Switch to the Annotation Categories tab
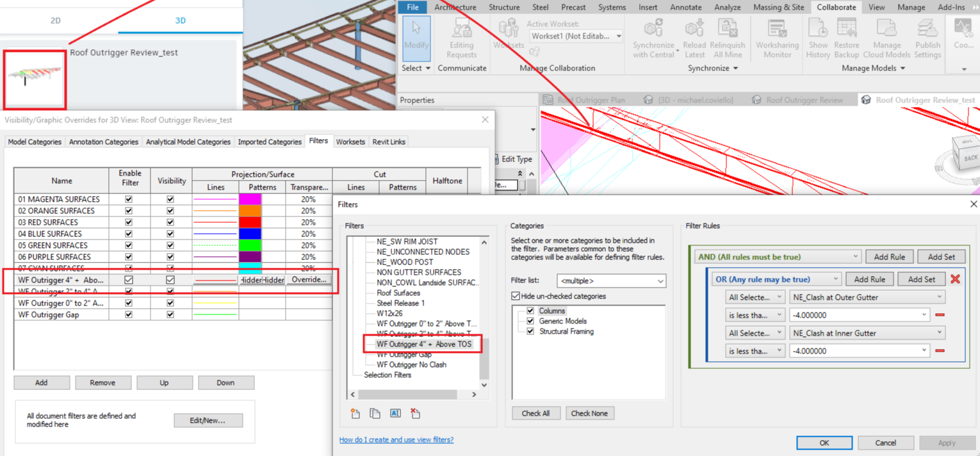 [103, 142]
